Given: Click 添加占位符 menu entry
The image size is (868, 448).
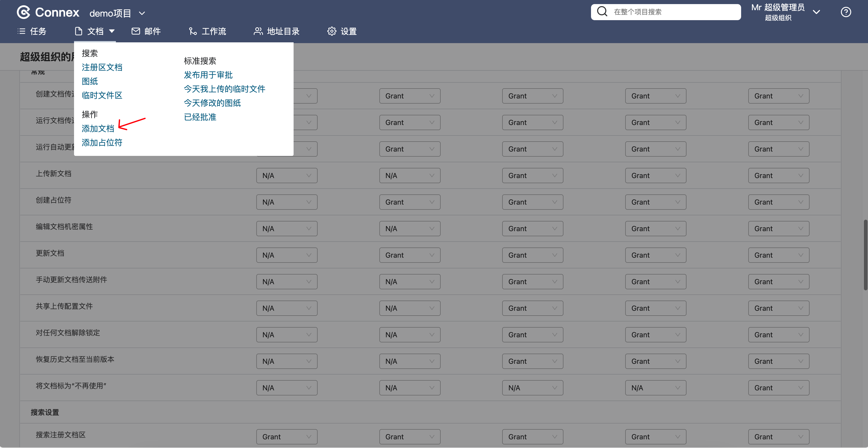Looking at the screenshot, I should [x=102, y=142].
